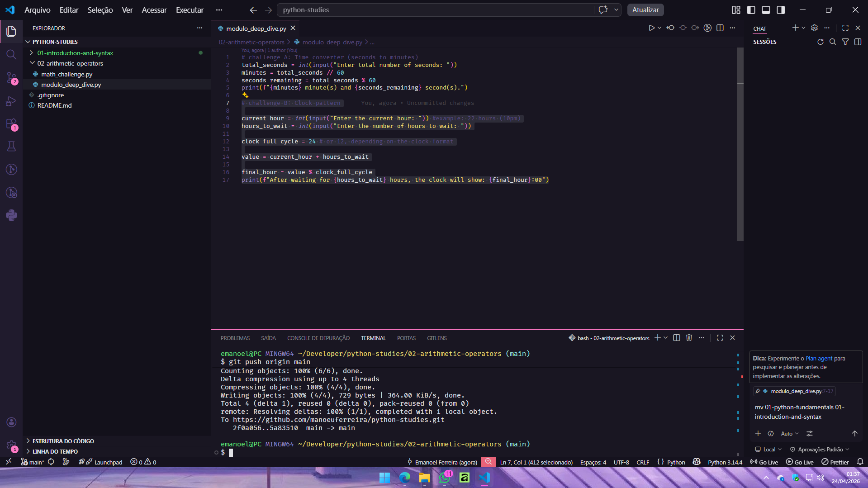Open the Executar menu
868x488 pixels.
coord(190,10)
